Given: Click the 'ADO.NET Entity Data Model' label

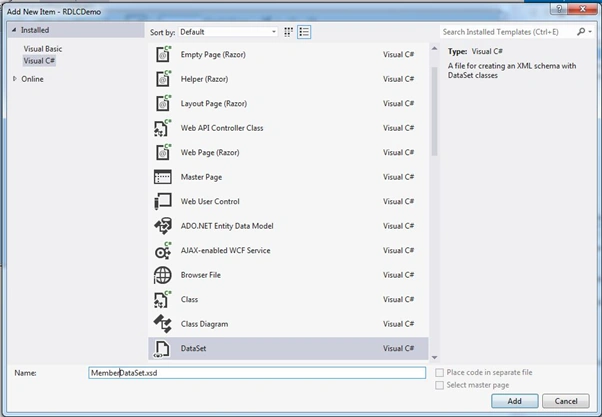Looking at the screenshot, I should (x=227, y=226).
